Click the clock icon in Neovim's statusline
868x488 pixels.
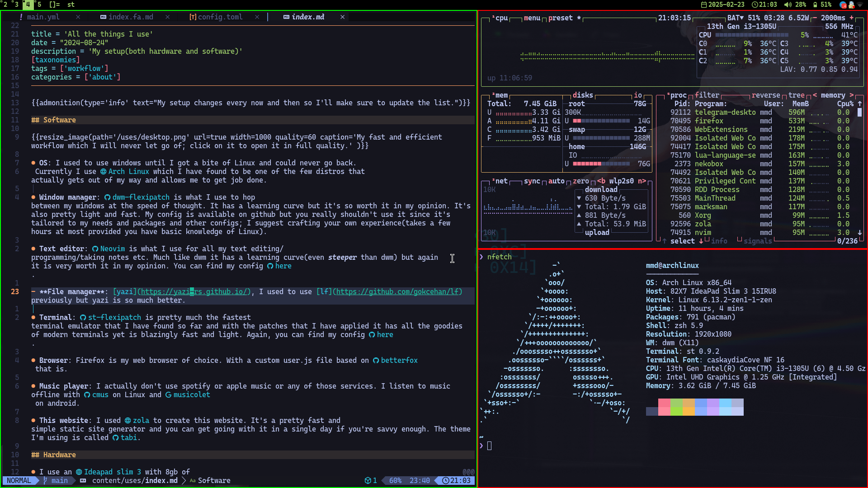point(445,481)
